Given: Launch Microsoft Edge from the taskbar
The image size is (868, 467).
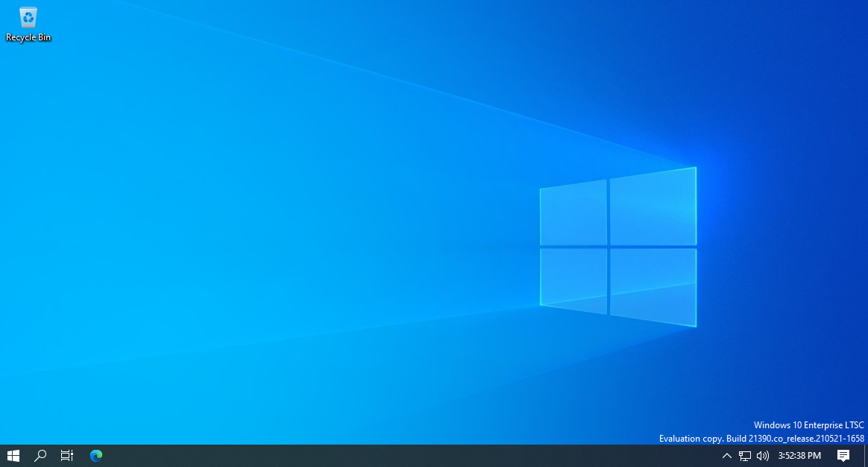Looking at the screenshot, I should point(96,455).
